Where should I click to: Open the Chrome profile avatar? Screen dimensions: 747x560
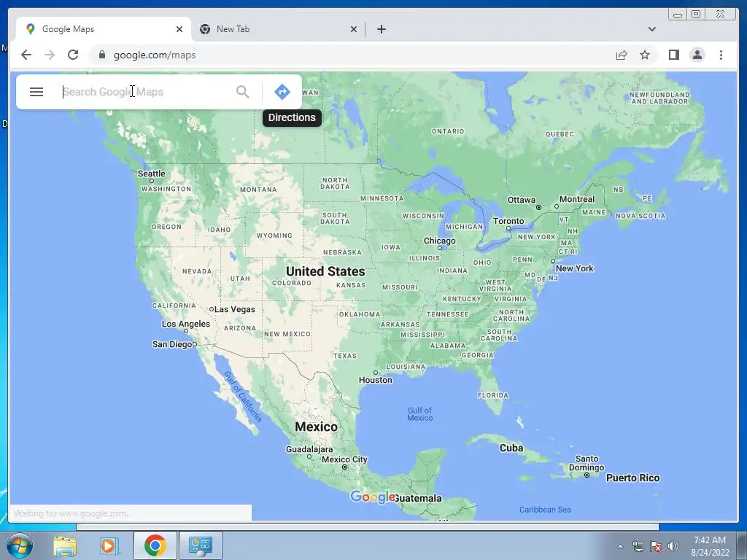tap(697, 55)
